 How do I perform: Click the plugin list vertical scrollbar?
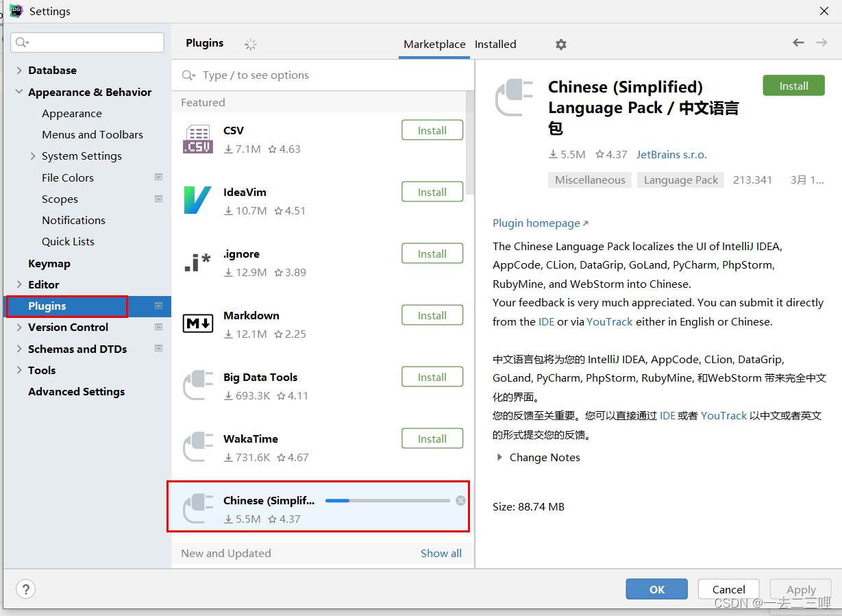(469, 144)
